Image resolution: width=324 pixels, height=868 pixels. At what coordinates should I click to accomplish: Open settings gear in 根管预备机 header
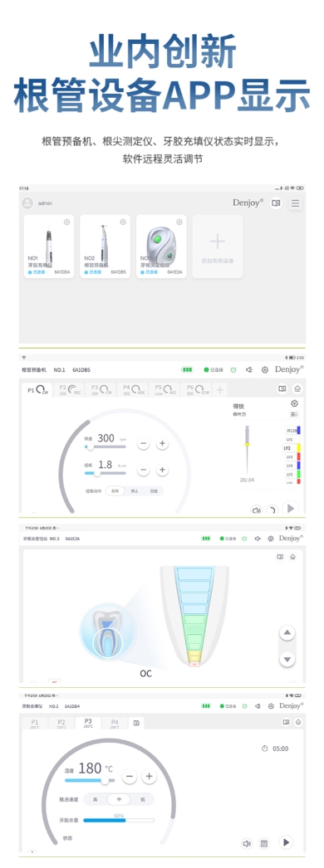point(265,370)
